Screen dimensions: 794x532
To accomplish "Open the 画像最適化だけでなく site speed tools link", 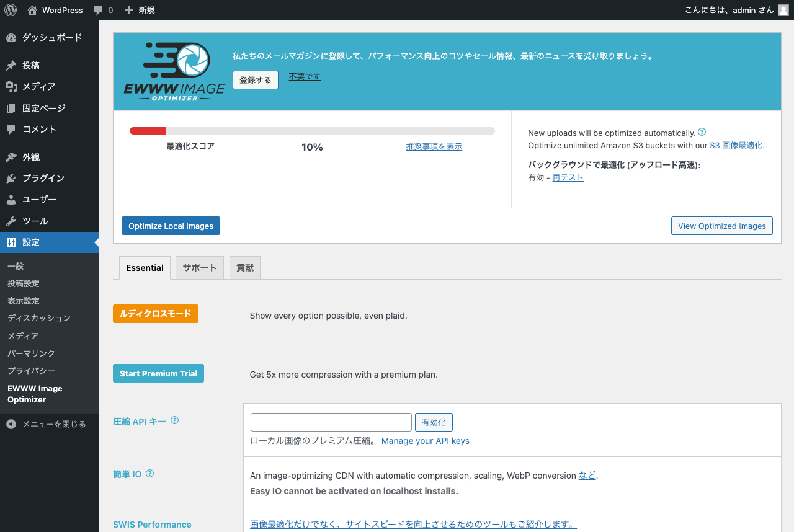I will pos(413,525).
